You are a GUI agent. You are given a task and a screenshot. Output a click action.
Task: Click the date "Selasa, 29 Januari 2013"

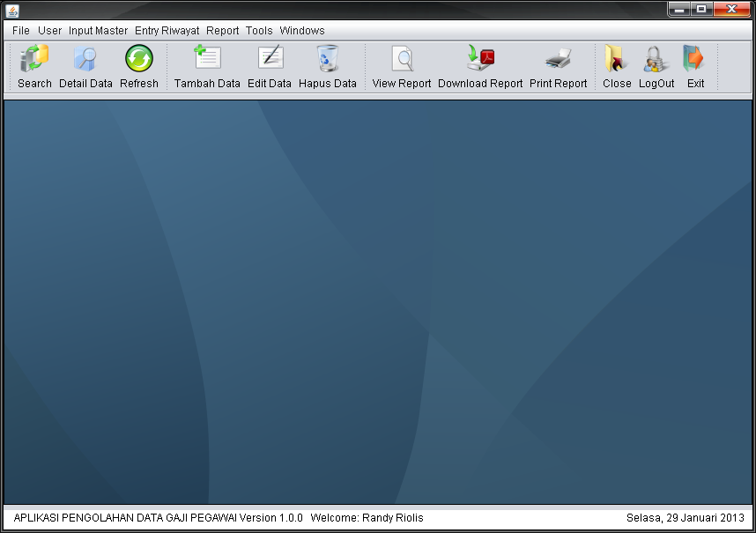click(x=686, y=518)
